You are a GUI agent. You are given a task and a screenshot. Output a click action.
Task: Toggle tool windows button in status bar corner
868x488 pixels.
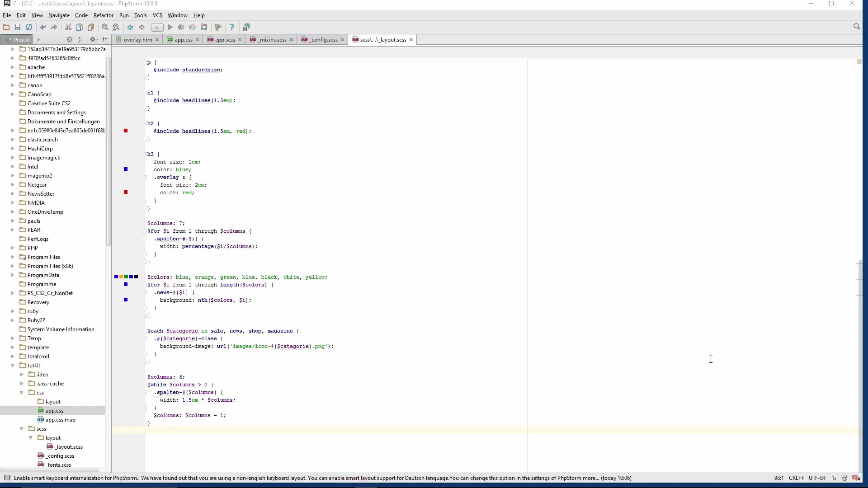(x=7, y=478)
